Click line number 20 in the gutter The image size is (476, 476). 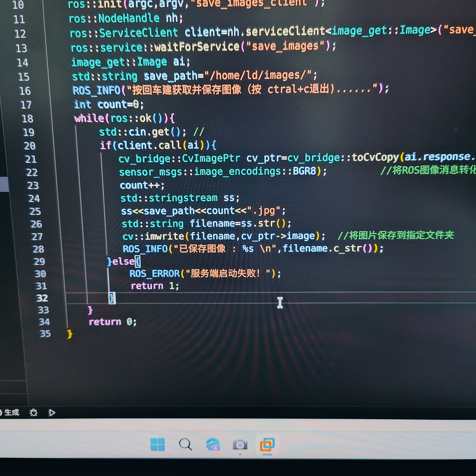30,146
